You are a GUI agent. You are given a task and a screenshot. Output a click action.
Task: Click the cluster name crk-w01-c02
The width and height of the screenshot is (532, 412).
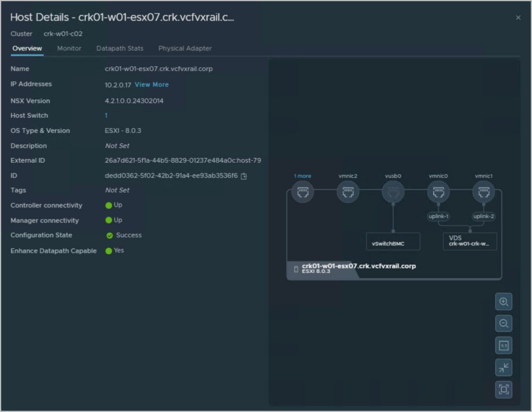[x=63, y=34]
